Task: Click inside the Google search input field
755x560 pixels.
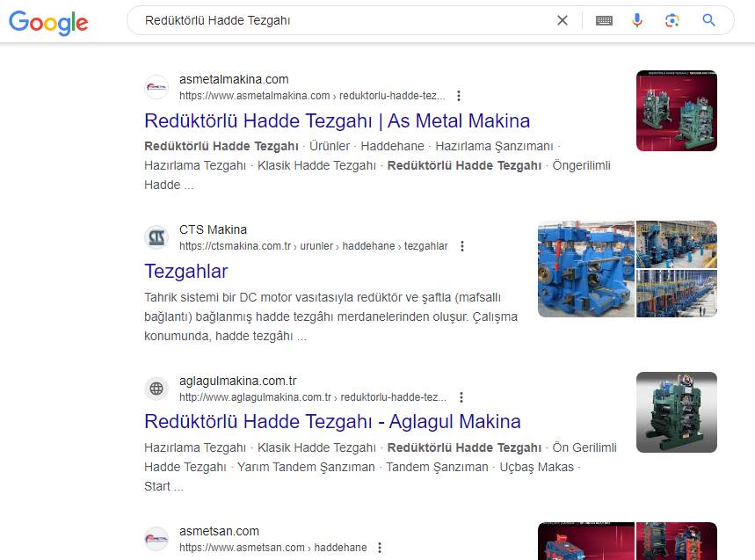Action: [343, 20]
